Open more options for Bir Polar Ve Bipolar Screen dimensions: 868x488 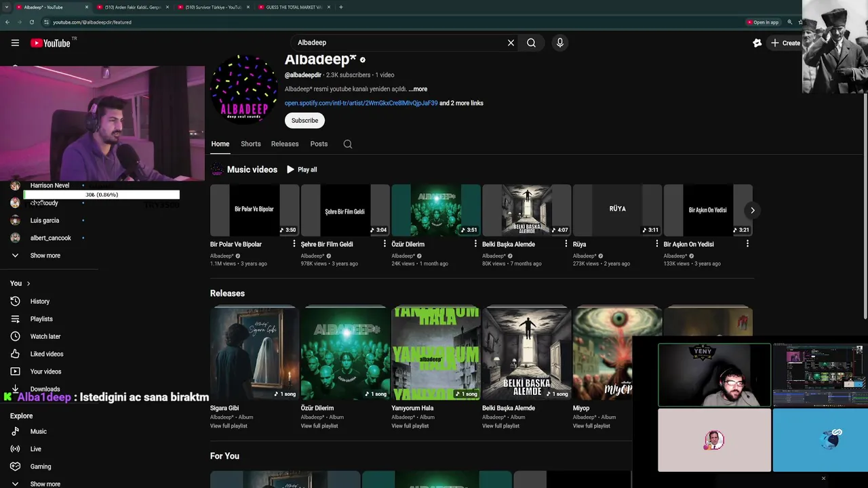tap(294, 244)
